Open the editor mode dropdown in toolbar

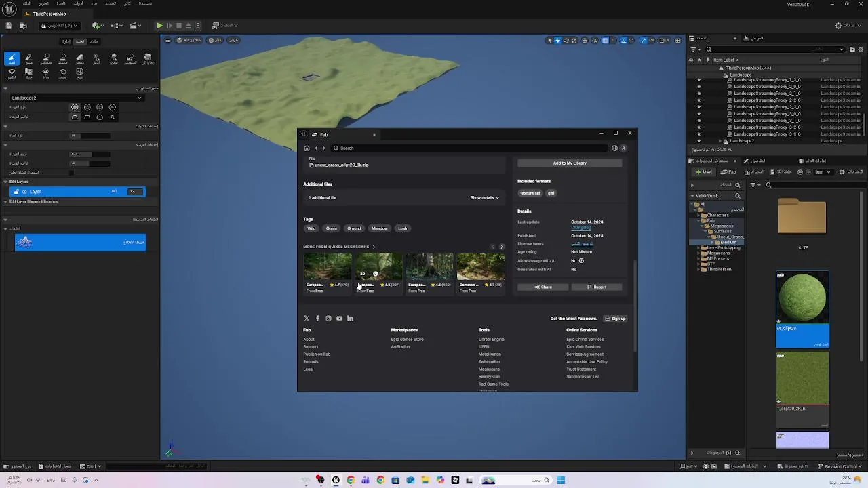[x=60, y=26]
